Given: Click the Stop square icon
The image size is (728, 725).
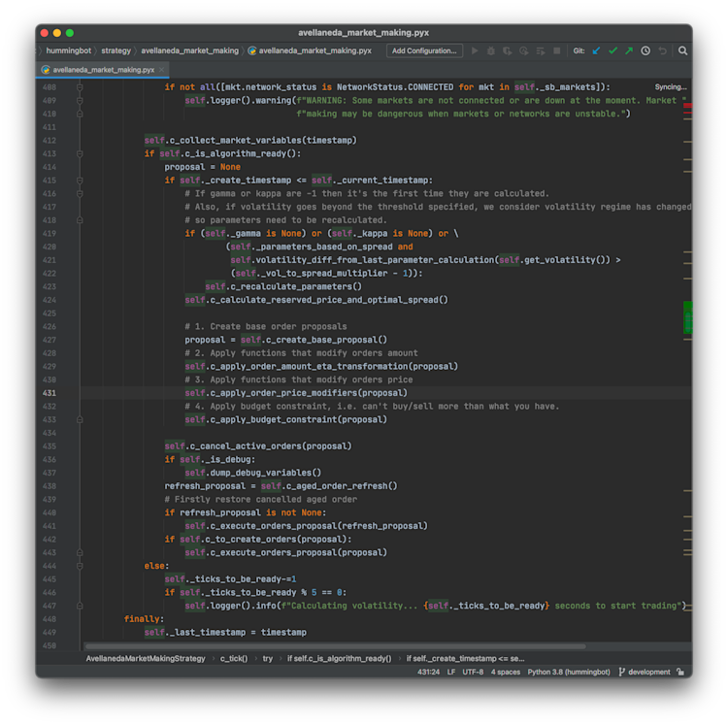Looking at the screenshot, I should click(557, 51).
